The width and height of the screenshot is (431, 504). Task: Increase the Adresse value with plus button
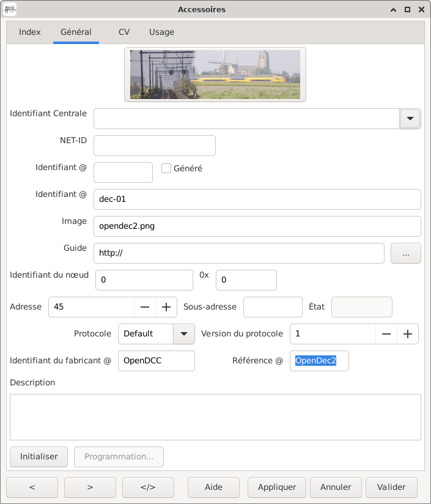[x=166, y=307]
